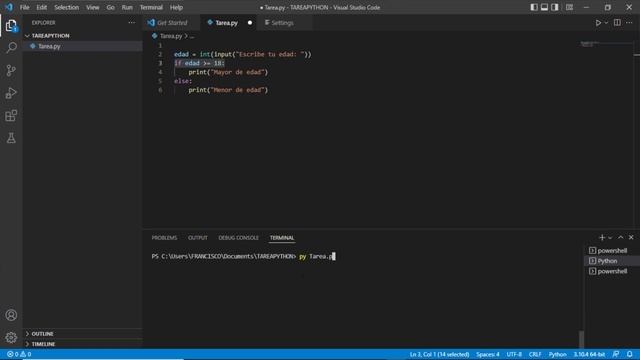
Task: Open the Run and Debug view icon
Action: tap(11, 93)
